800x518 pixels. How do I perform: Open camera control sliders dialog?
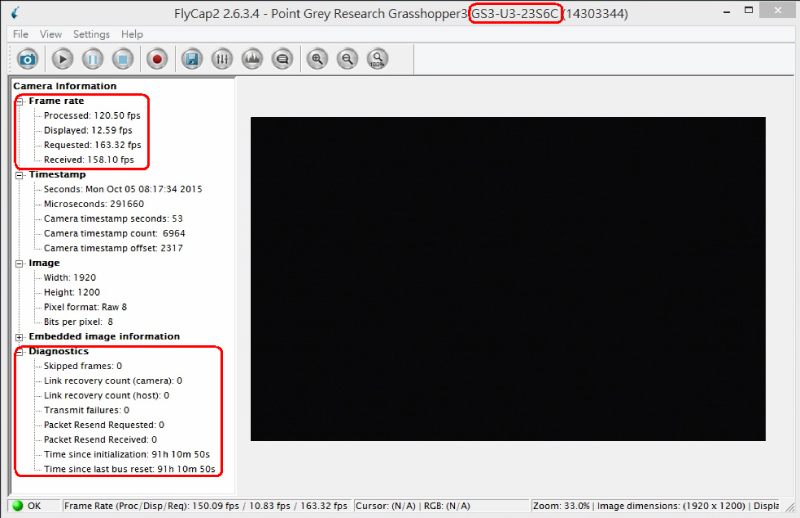[x=222, y=59]
